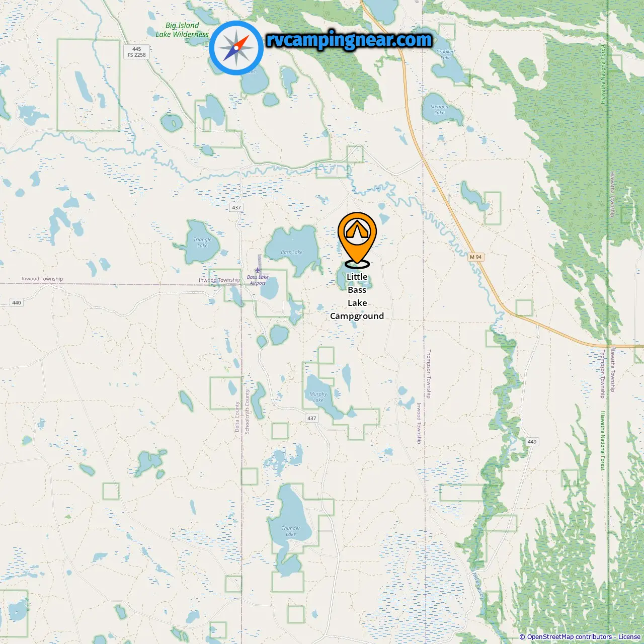
Task: Click the Crooked Lake label
Action: 446,54
